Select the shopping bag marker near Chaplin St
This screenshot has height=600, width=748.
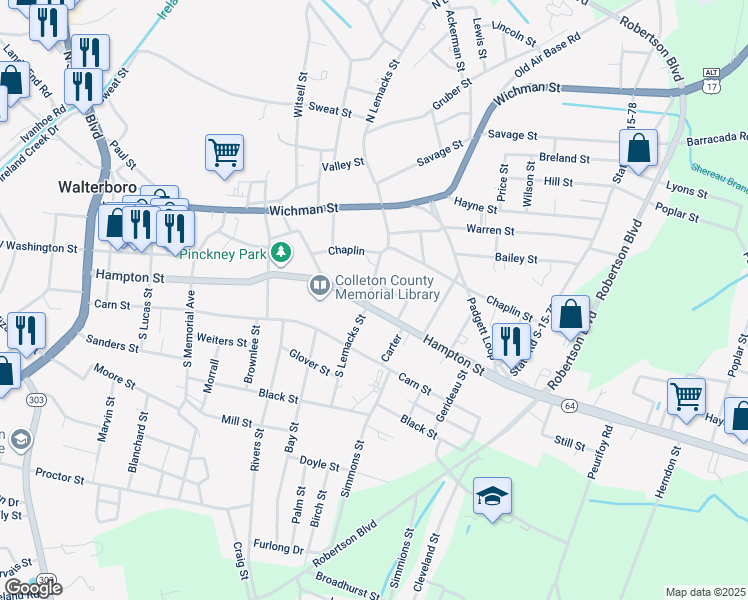pos(570,314)
